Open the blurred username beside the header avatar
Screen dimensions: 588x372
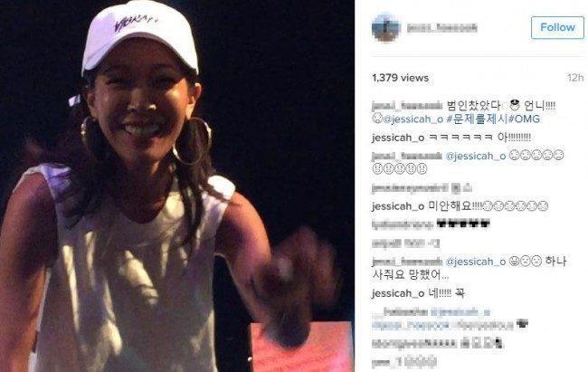[x=442, y=27]
